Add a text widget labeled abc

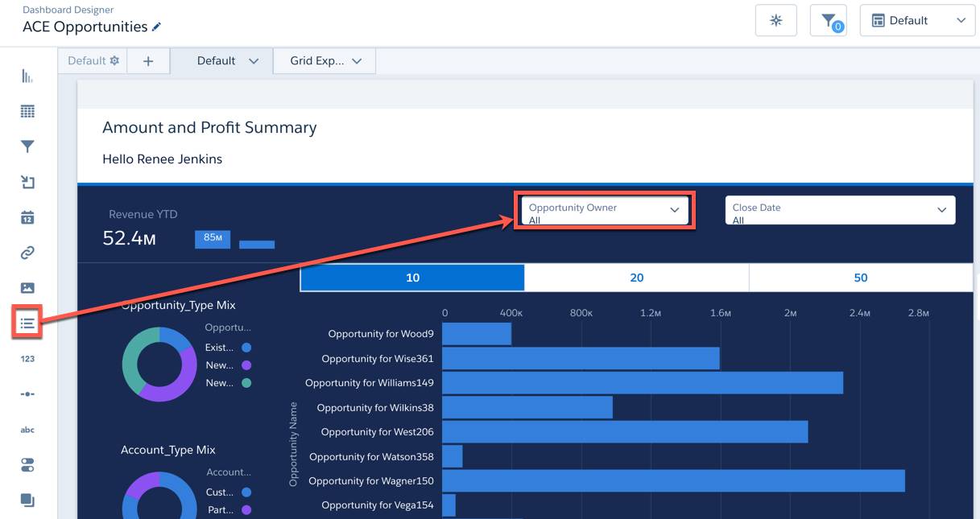tap(27, 430)
